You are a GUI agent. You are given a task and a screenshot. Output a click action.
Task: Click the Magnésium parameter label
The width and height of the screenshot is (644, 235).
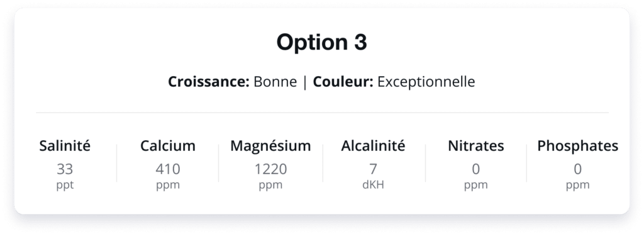pyautogui.click(x=270, y=146)
